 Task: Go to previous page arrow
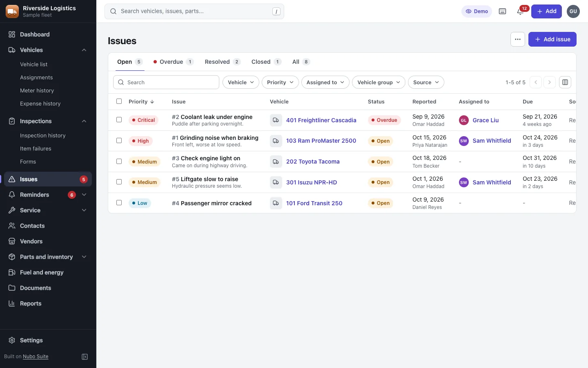click(x=536, y=82)
